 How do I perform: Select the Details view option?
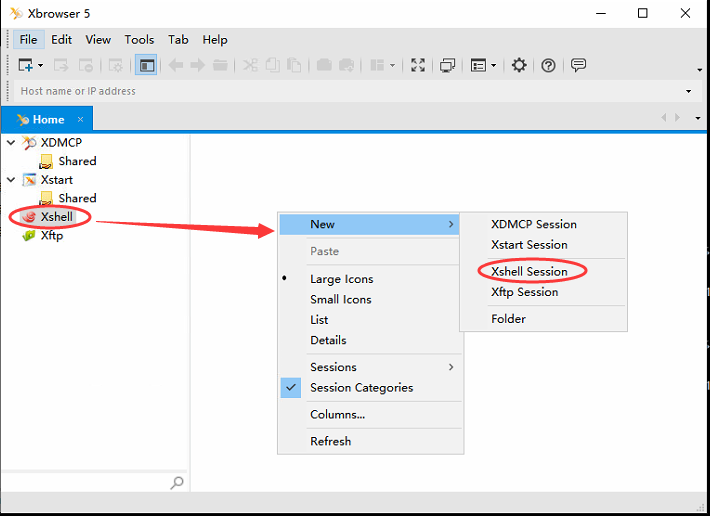pos(328,340)
